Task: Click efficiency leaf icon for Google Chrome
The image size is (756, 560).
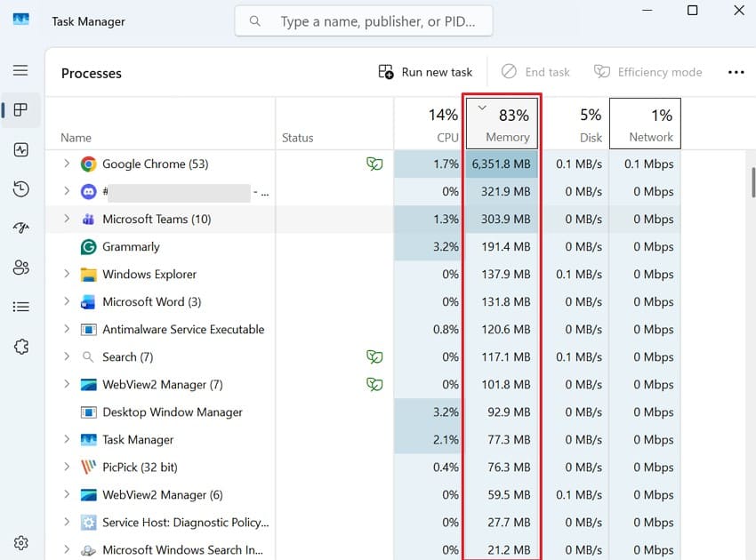Action: (374, 164)
